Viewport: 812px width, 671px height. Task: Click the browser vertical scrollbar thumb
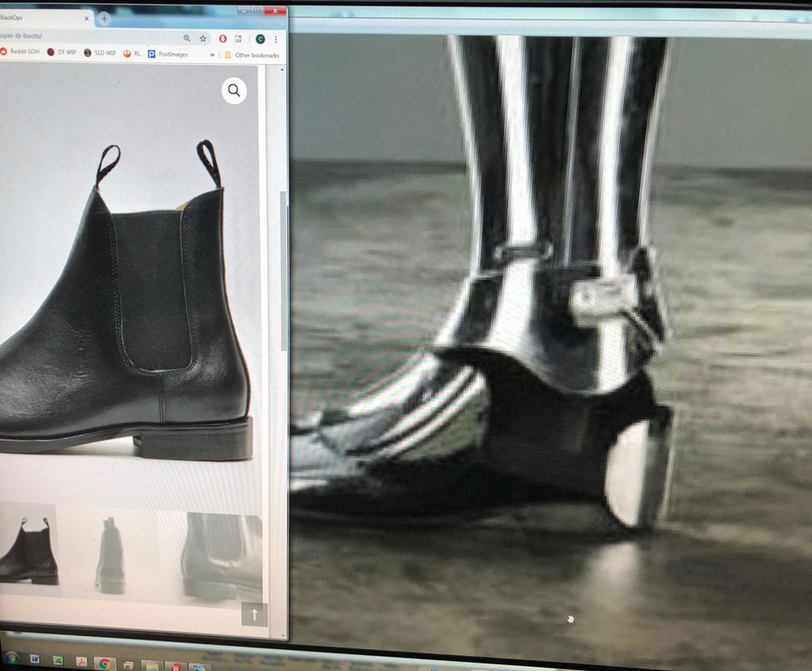(284, 272)
